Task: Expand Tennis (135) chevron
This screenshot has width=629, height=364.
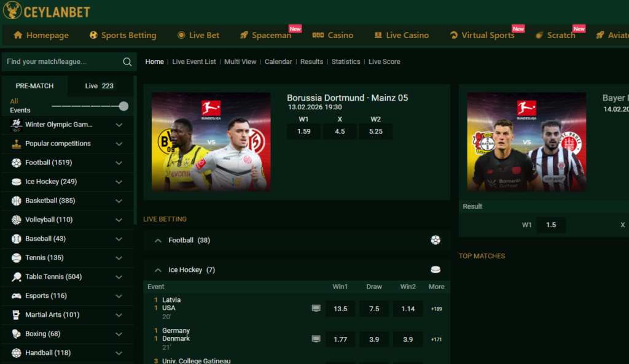Action: pos(119,258)
